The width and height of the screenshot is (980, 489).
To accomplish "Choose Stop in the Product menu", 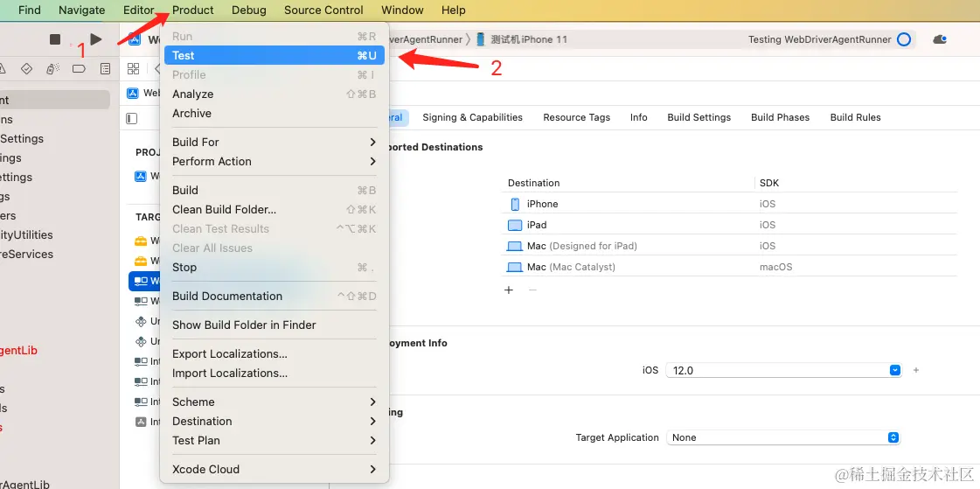I will [275, 268].
